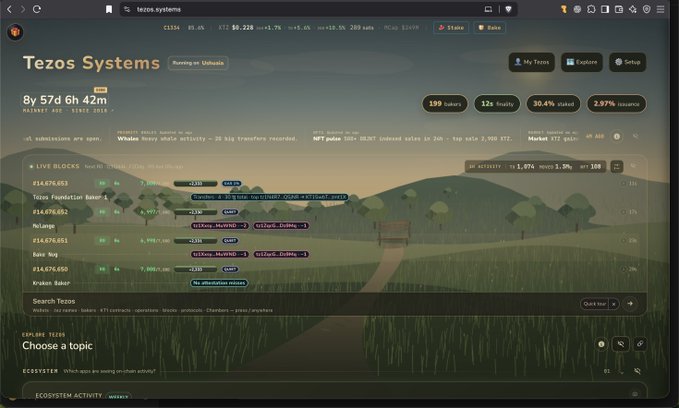Click the Melange baker name

pos(44,226)
